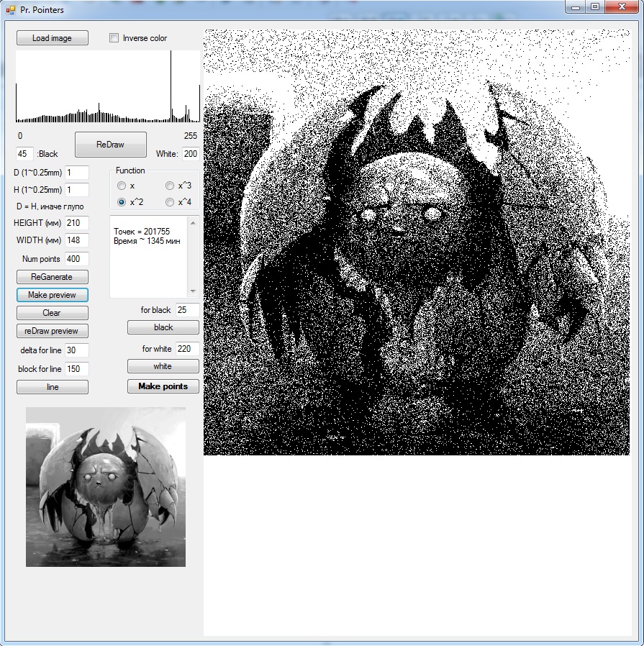This screenshot has width=644, height=646.
Task: Click the Время ~ 1345 мин text
Action: tap(147, 241)
